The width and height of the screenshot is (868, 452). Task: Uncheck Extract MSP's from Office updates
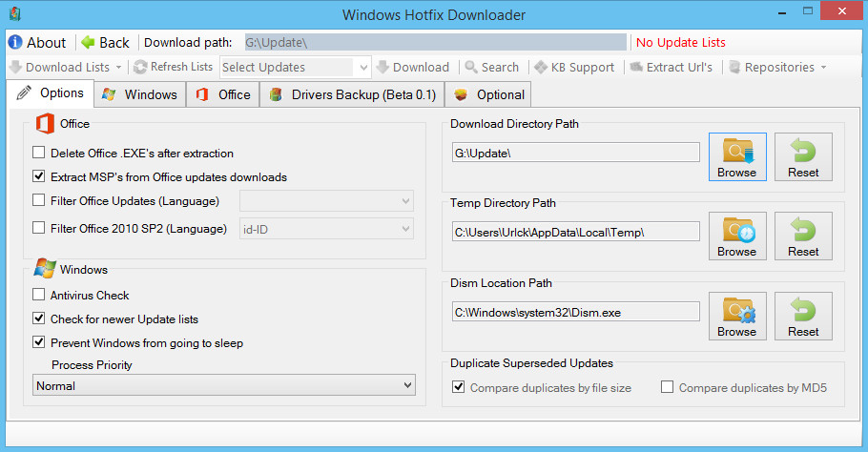point(39,175)
